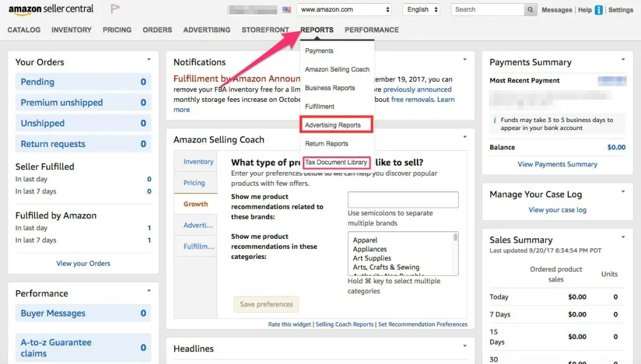641x364 pixels.
Task: Click View your case log link
Action: 557,210
